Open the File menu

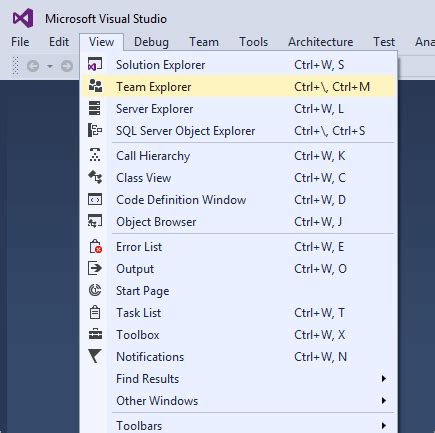pyautogui.click(x=20, y=42)
